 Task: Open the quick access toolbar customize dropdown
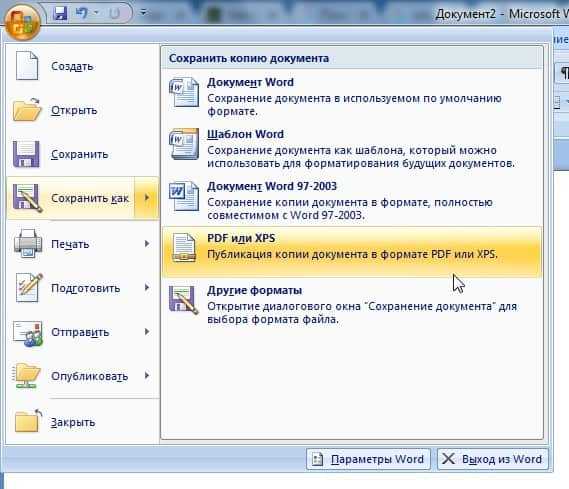pos(143,13)
